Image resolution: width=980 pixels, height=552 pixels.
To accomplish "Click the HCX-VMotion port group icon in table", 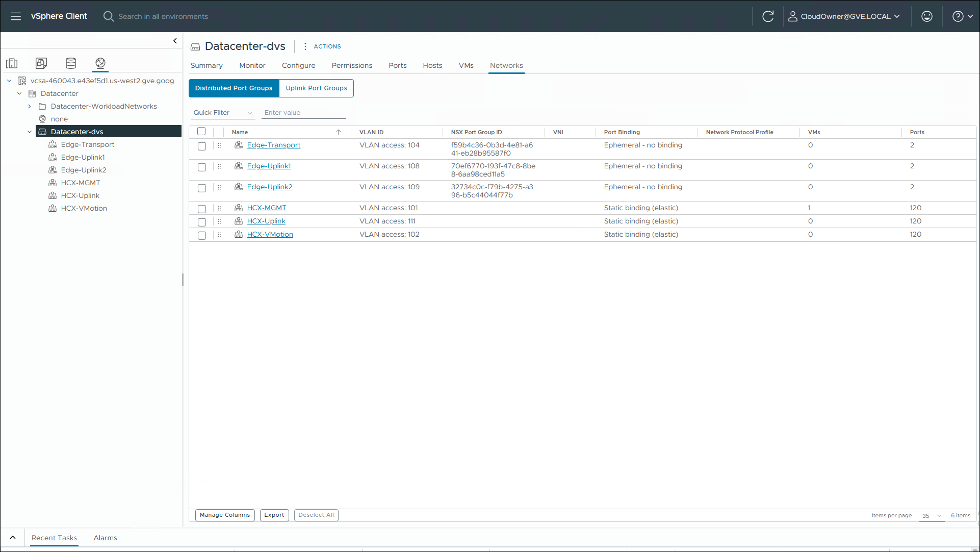I will (238, 234).
